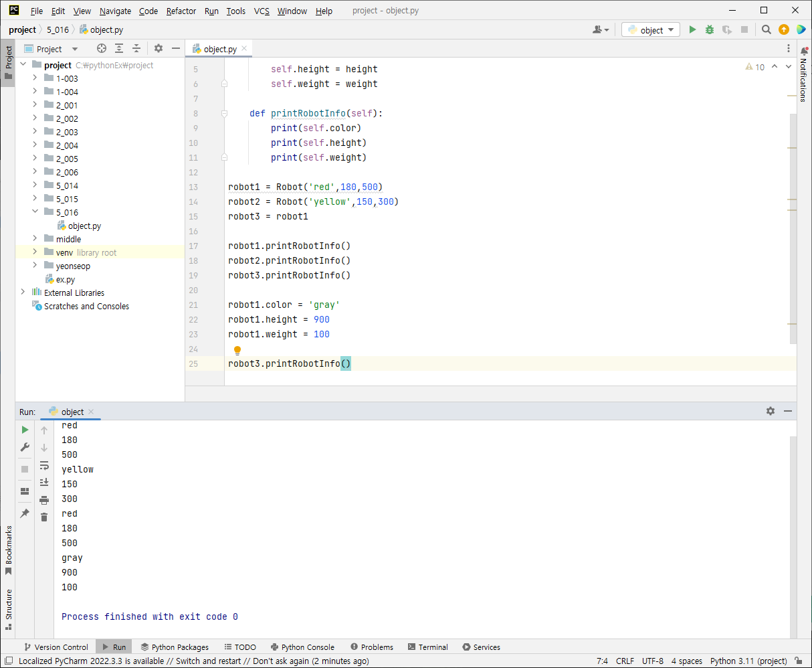The height and width of the screenshot is (668, 812).
Task: Click the 10 warnings inspection indicator
Action: (x=754, y=67)
